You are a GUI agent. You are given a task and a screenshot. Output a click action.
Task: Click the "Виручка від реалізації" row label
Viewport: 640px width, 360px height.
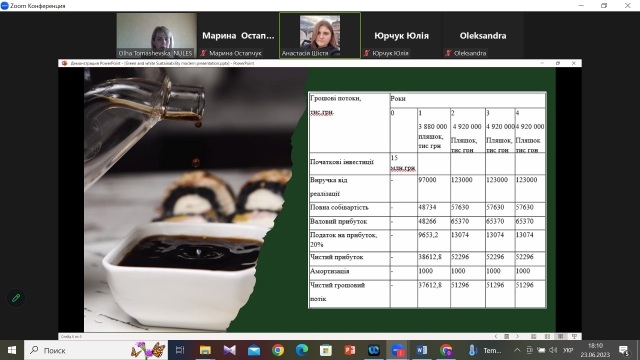coord(329,187)
